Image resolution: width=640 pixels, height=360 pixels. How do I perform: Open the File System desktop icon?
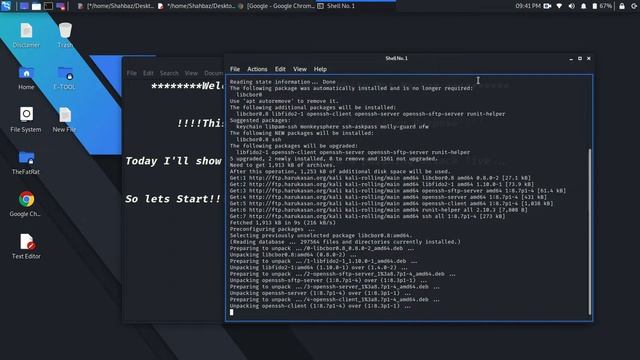26,120
